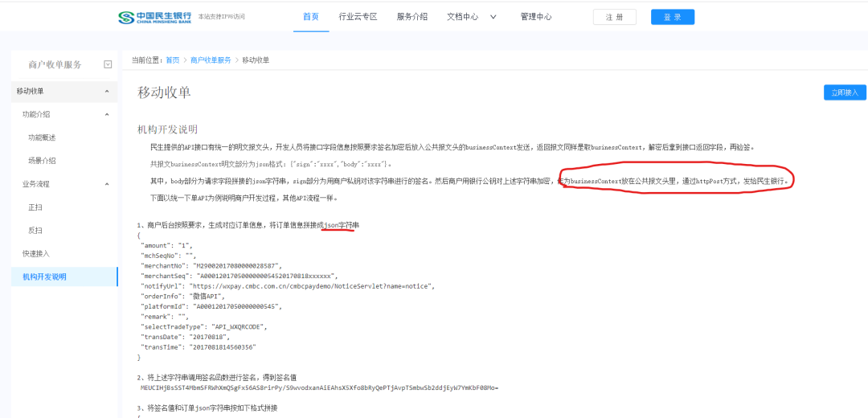Go to 服务介绍 in top navigation
Screen dimensions: 868x418
(411, 17)
